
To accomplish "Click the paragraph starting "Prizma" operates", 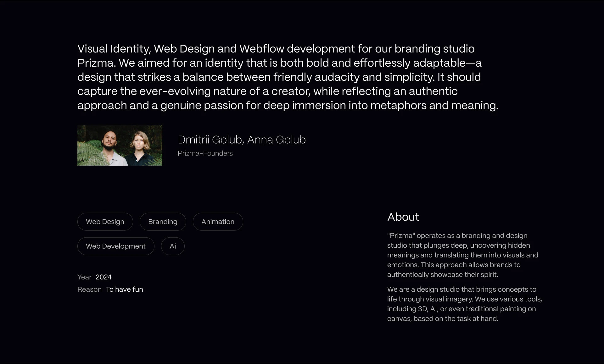I will pos(462,255).
